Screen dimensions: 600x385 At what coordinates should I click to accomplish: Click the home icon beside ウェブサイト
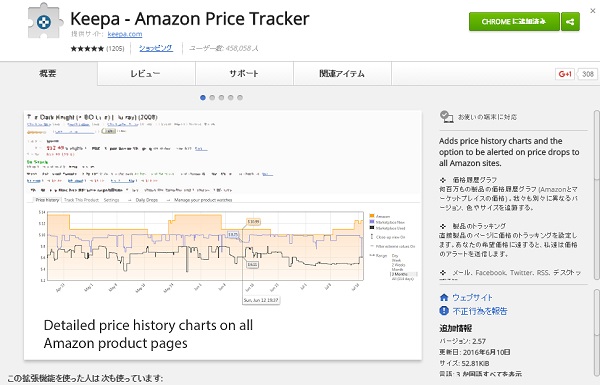444,297
